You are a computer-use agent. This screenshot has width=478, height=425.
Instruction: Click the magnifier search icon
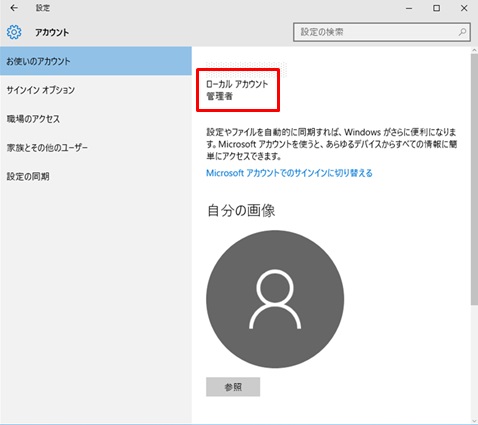pos(462,32)
